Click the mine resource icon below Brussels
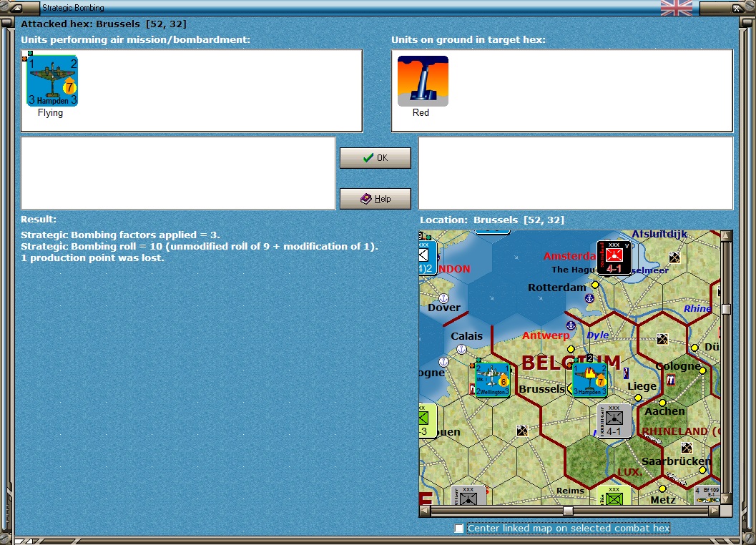 [522, 431]
